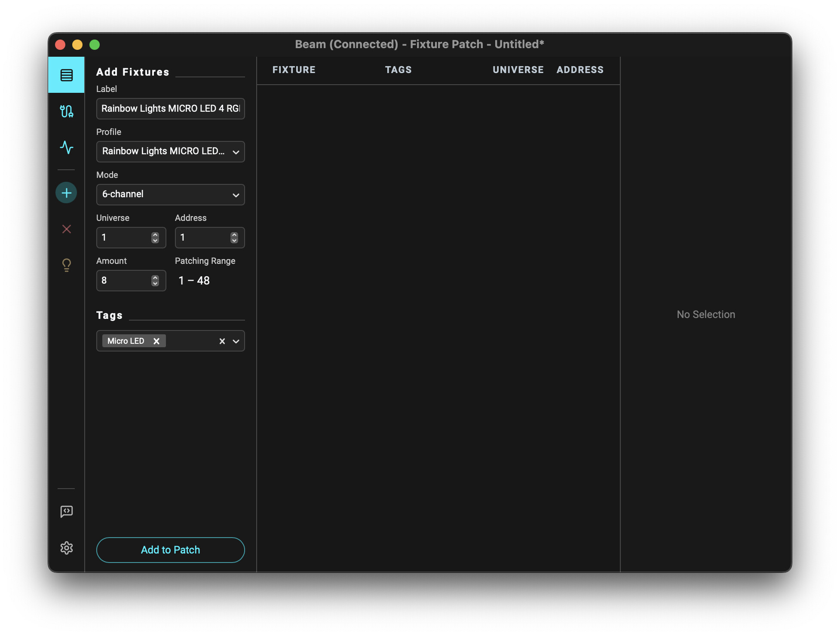
Task: Open the patch cable routing icon
Action: tap(66, 111)
